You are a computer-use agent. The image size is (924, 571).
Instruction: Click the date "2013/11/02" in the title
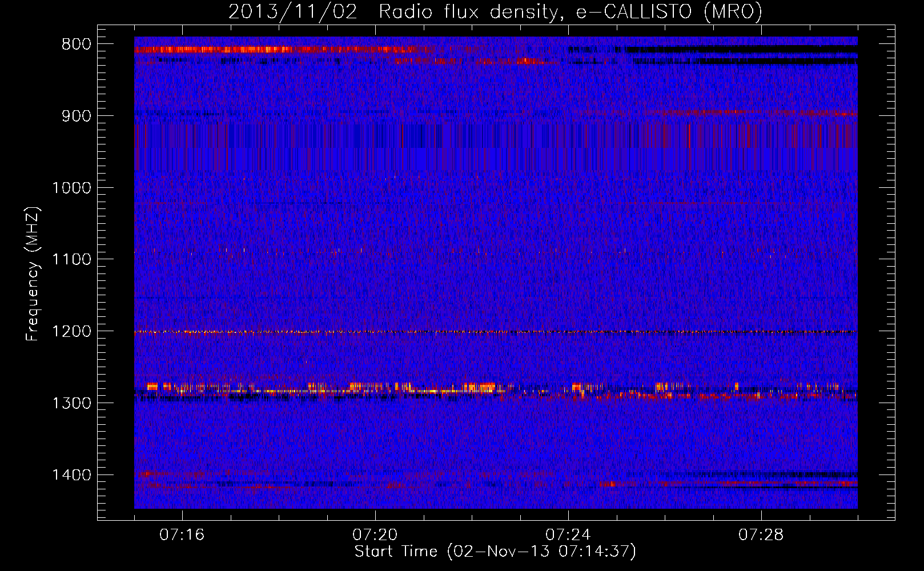tap(293, 11)
